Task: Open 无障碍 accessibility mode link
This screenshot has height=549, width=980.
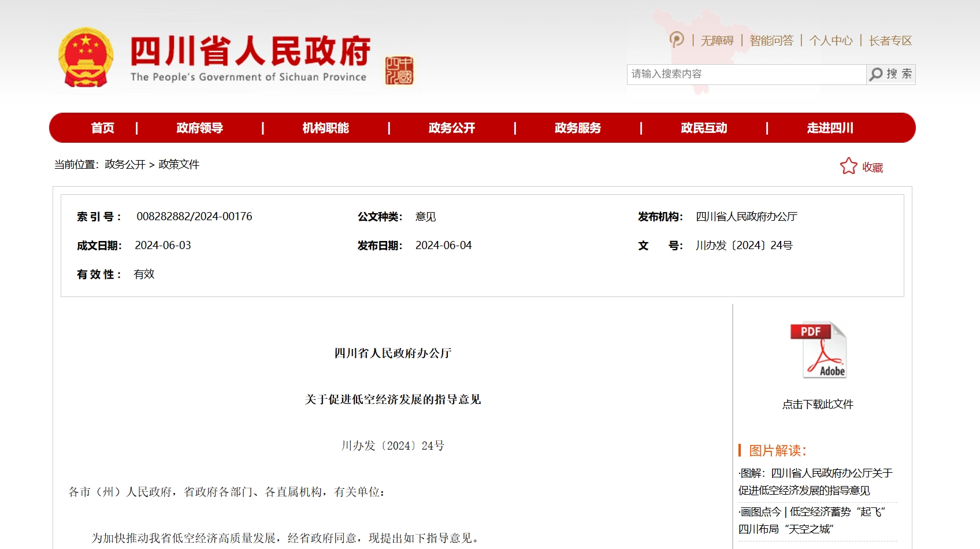Action: 717,40
